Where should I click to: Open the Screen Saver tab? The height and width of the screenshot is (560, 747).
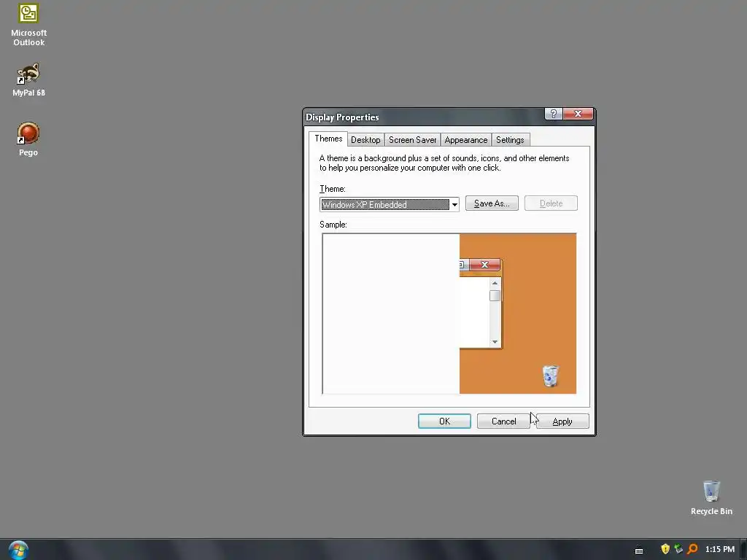[x=412, y=140]
